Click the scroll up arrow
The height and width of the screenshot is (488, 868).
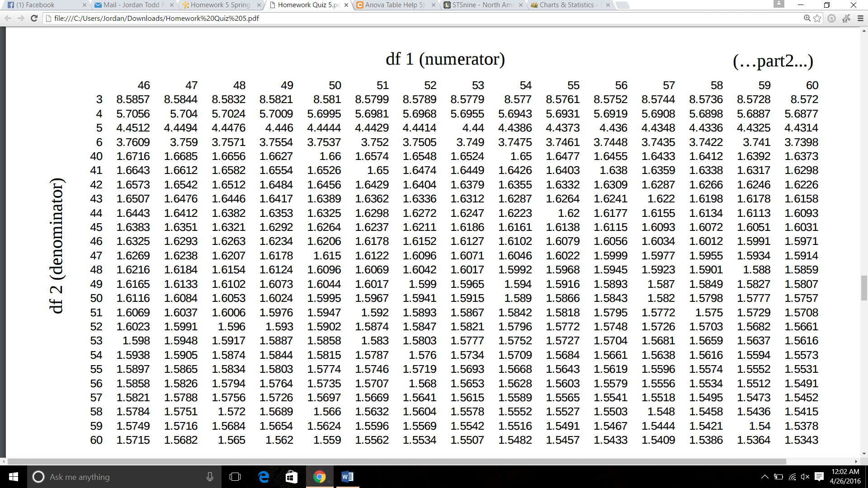pyautogui.click(x=864, y=30)
